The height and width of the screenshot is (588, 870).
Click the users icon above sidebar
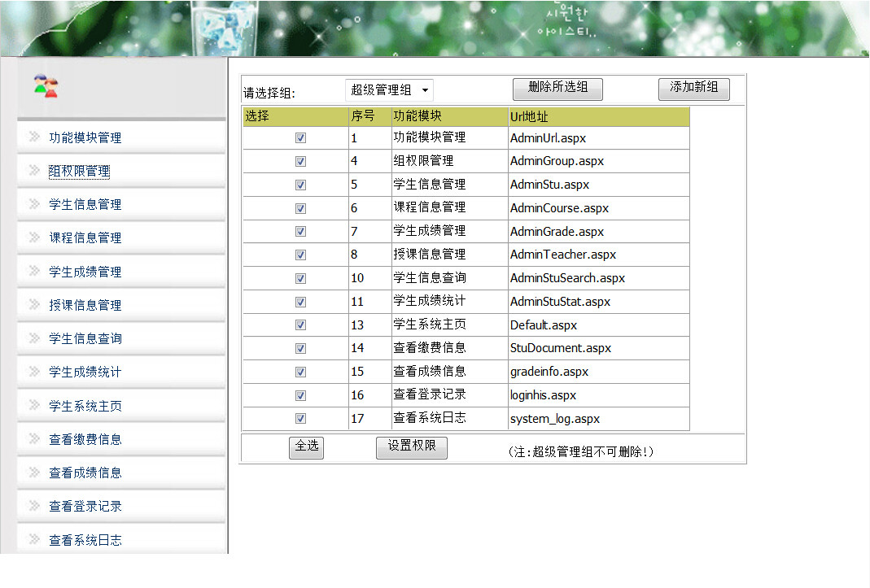46,85
